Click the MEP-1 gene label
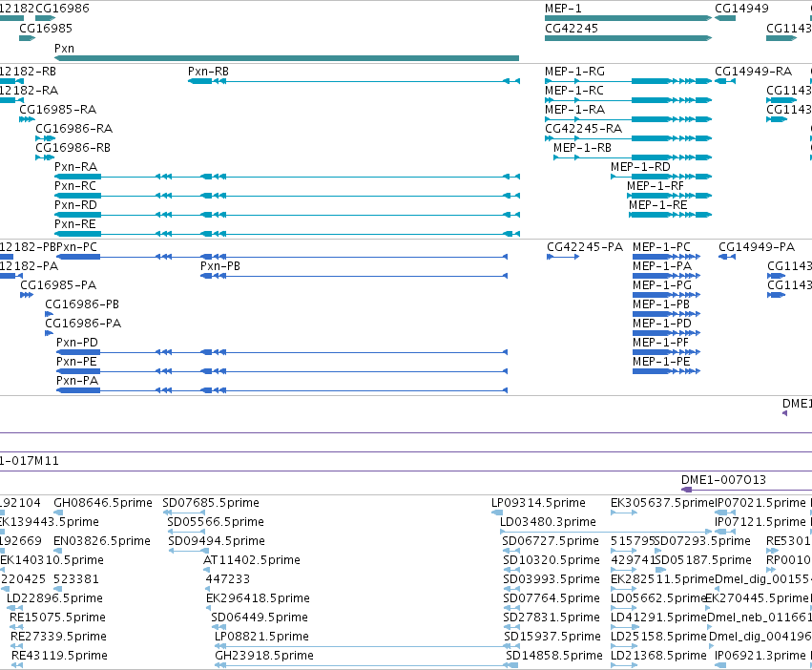 pos(563,9)
